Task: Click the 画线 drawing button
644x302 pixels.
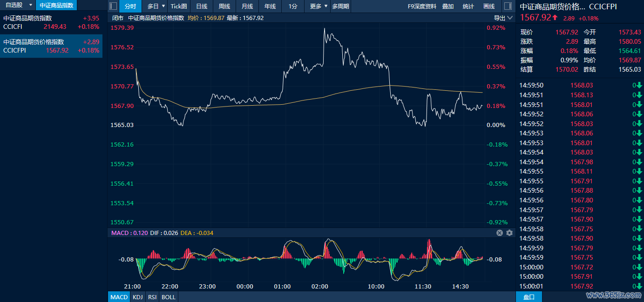Action: click(489, 6)
